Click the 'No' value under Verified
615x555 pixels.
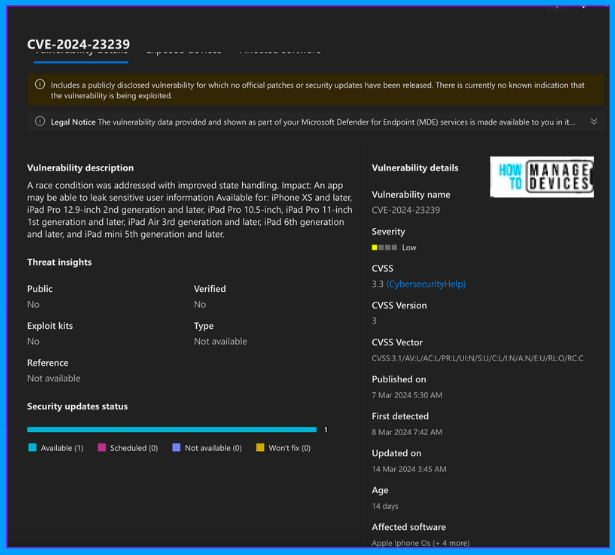point(200,305)
